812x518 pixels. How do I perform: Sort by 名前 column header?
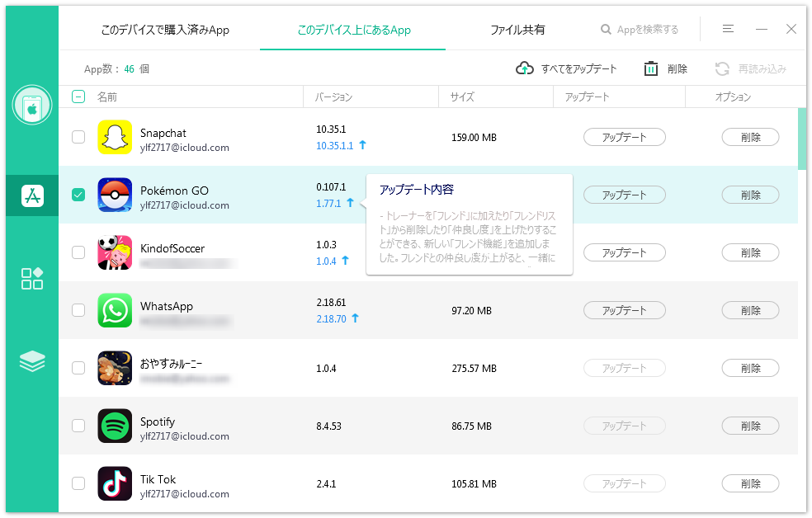(x=107, y=97)
